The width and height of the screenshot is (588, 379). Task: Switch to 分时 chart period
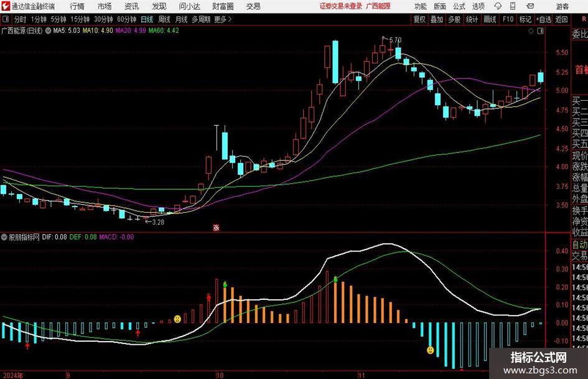point(21,19)
